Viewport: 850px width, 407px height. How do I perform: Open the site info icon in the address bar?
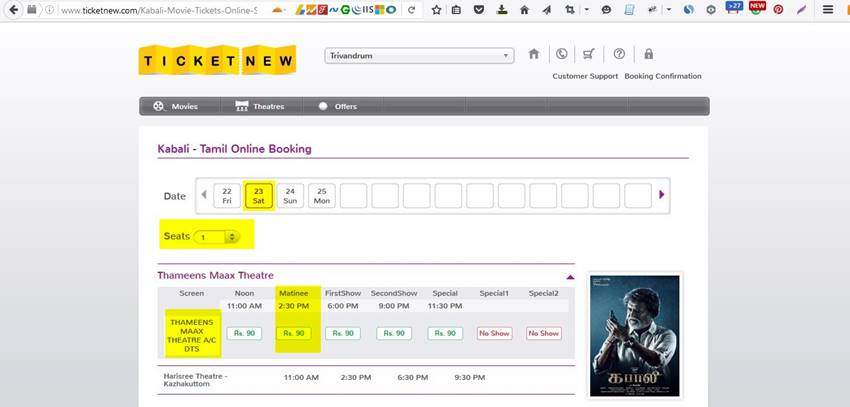tap(49, 10)
